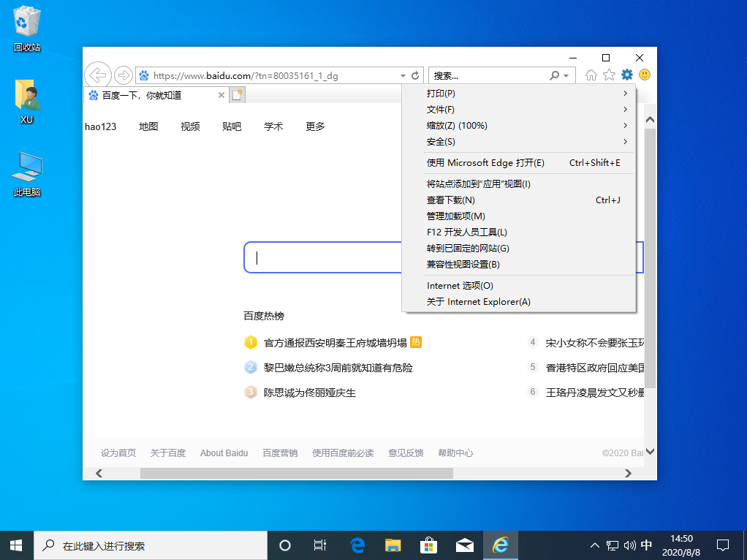Click the Home icon in the toolbar
Screen dimensions: 747x560
click(591, 75)
